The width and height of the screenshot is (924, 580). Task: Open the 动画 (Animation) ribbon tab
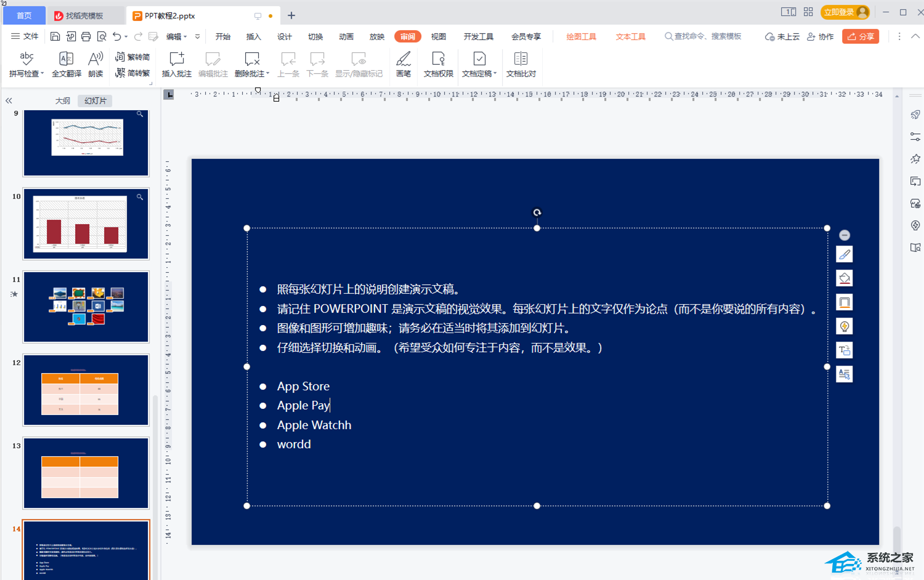point(346,36)
